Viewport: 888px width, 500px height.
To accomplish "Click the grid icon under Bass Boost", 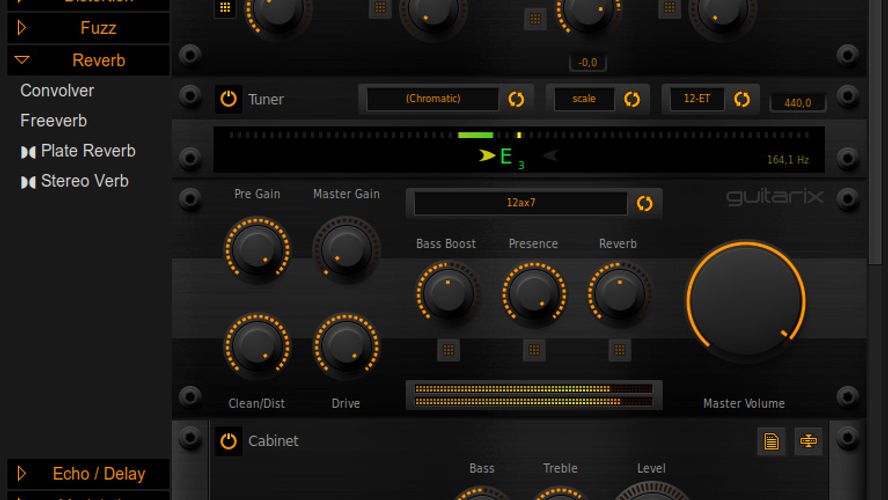I will 448,350.
